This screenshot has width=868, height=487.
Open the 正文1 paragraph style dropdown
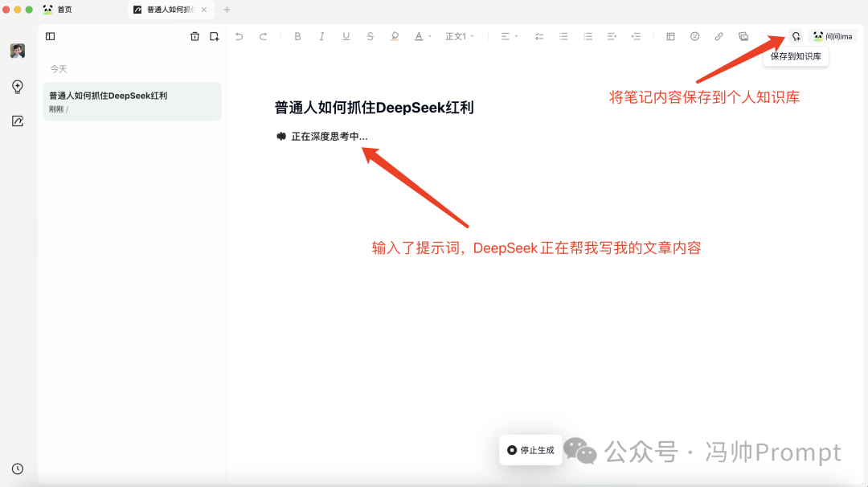click(460, 36)
